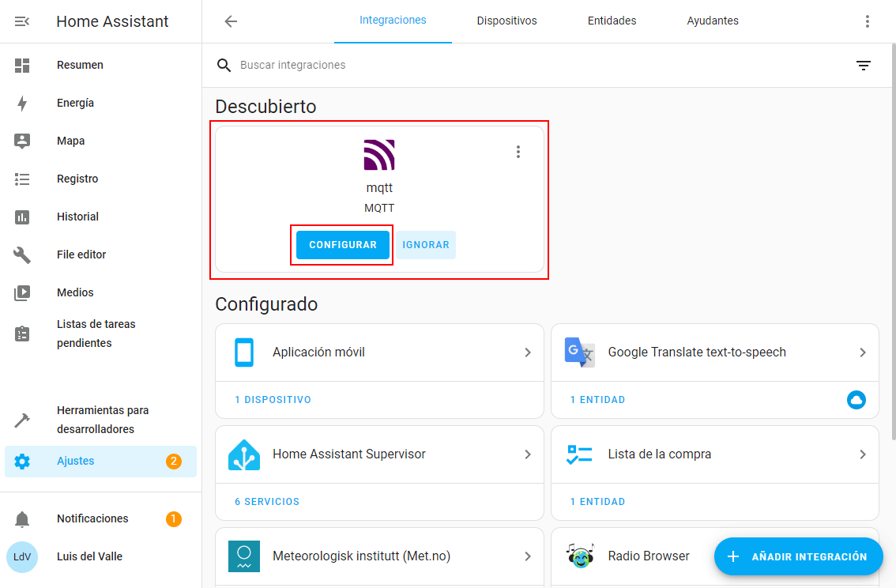The image size is (896, 588).
Task: Click the Google Translate cloud icon
Action: pos(856,400)
